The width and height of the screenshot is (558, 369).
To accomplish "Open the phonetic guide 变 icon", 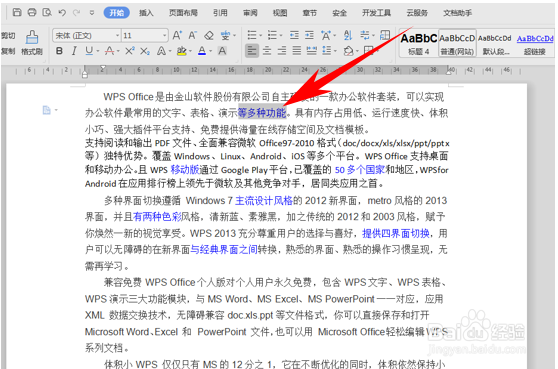I will [225, 35].
